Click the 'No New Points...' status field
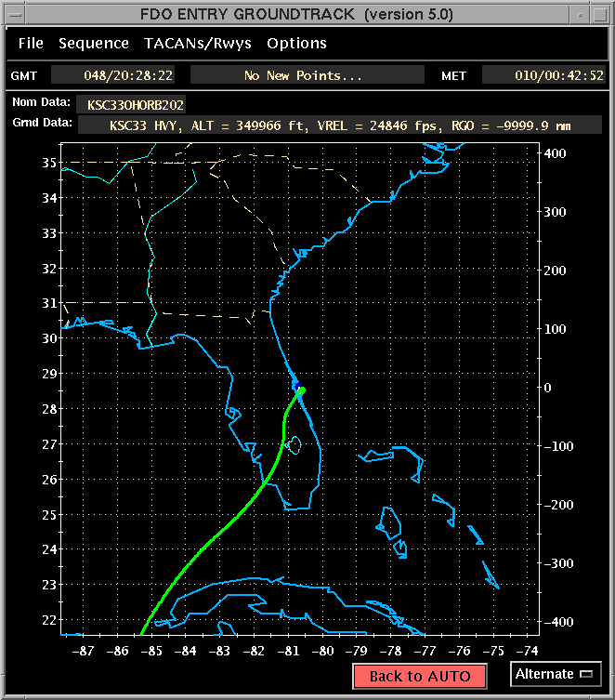Screen dimensions: 615x700 [307, 75]
